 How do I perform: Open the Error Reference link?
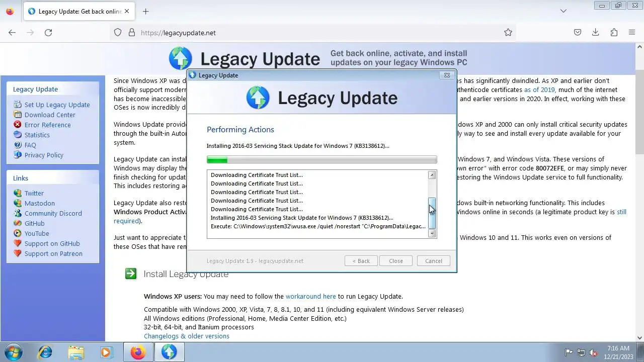(48, 125)
